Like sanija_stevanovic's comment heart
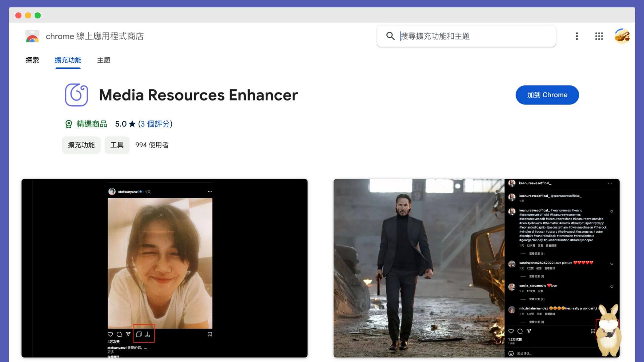644x362 pixels. [x=612, y=287]
